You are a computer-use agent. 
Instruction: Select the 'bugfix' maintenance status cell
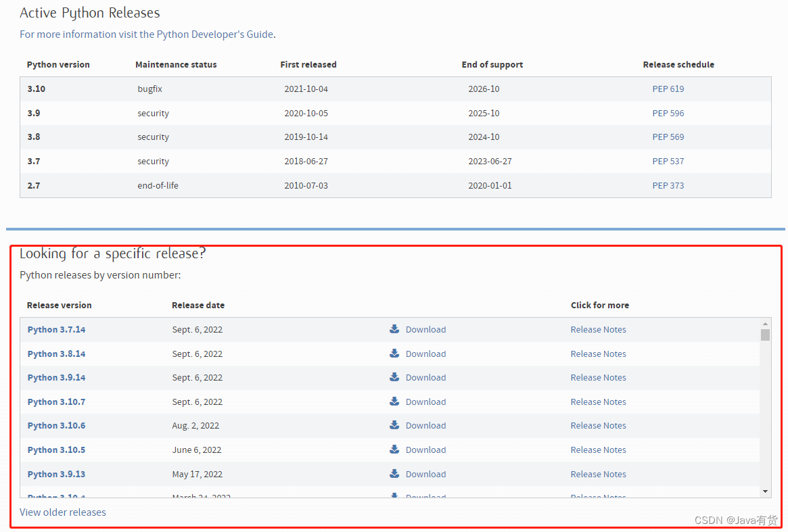point(149,89)
